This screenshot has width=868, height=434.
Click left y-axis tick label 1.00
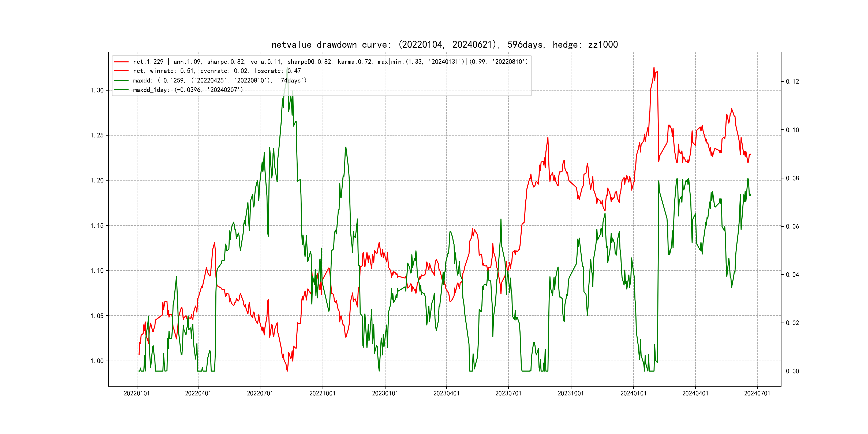[97, 361]
